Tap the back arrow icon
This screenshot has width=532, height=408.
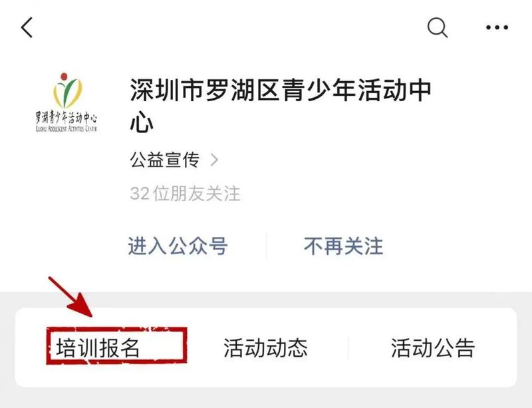(x=27, y=27)
